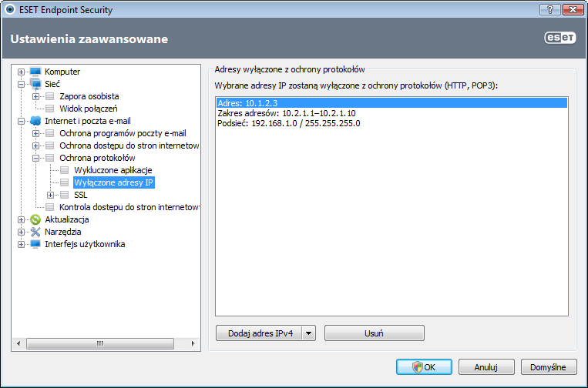The image size is (588, 388).
Task: Click the Widok połączeń page icon
Action: pos(50,109)
